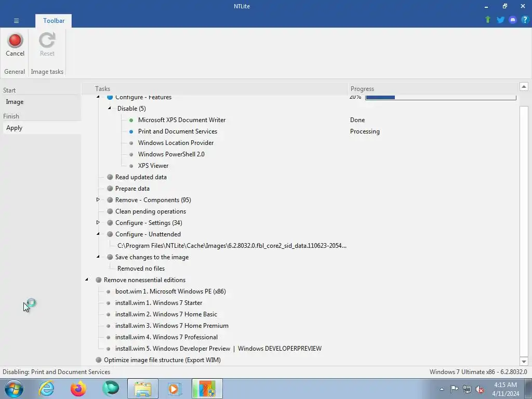Collapse the Remove nonessential editions node
The width and height of the screenshot is (532, 399).
[x=87, y=280]
